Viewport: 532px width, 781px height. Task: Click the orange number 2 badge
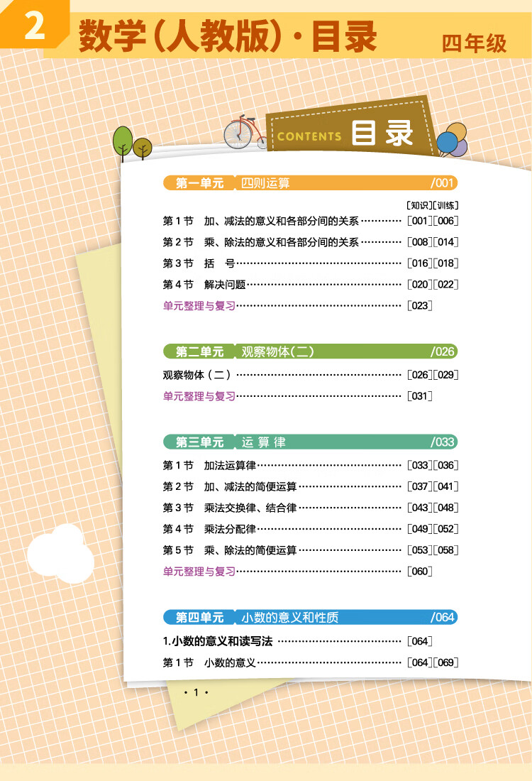(x=34, y=27)
